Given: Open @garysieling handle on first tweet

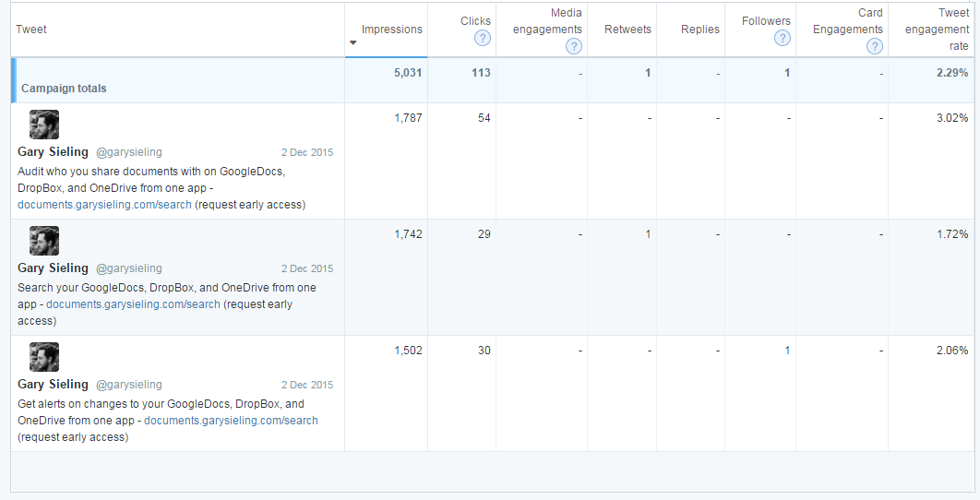Looking at the screenshot, I should [129, 152].
